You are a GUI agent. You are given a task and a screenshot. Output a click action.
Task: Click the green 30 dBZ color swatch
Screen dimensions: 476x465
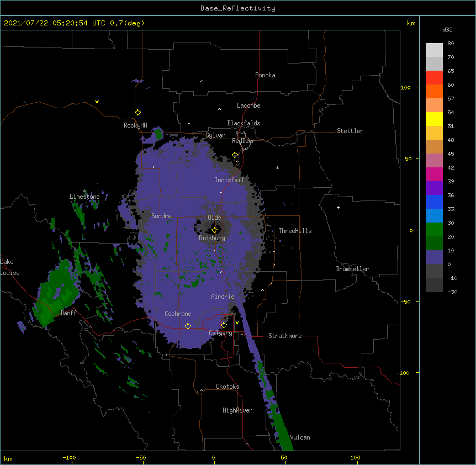pos(434,230)
